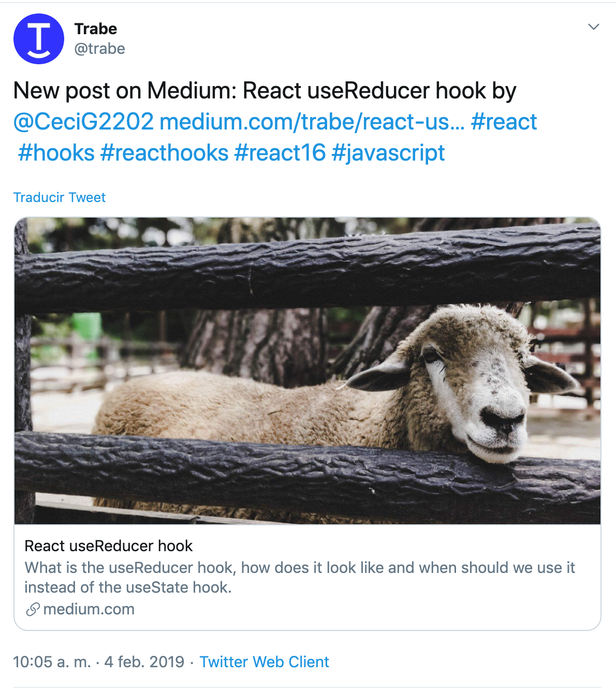Open the tweet options chevron menu
This screenshot has height=689, width=616.
(x=594, y=27)
